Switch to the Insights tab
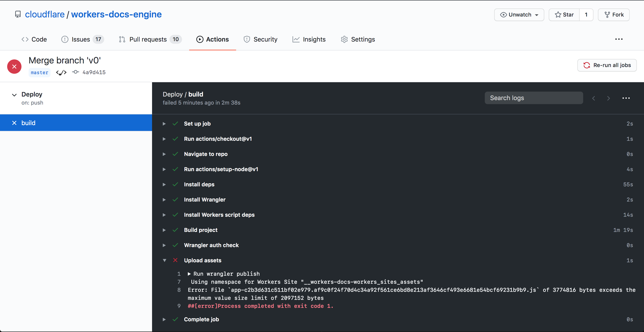 coord(309,40)
